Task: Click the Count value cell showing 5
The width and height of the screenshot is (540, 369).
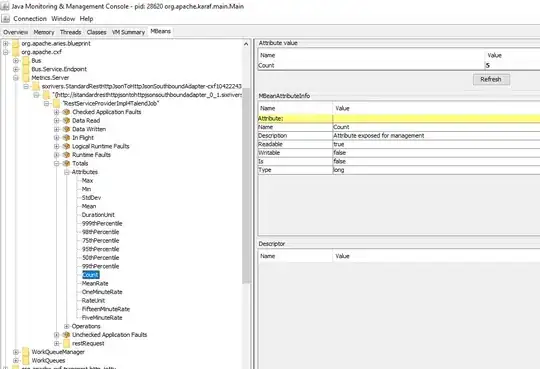Action: coord(512,65)
